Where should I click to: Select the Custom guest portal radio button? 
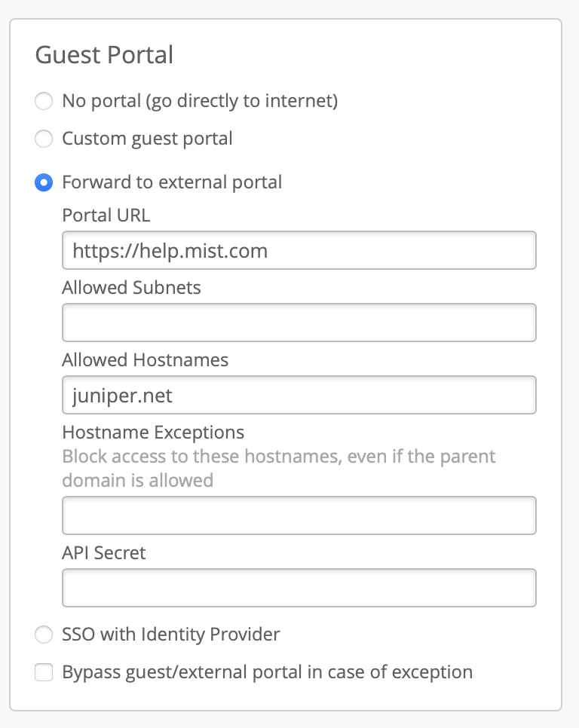point(44,139)
